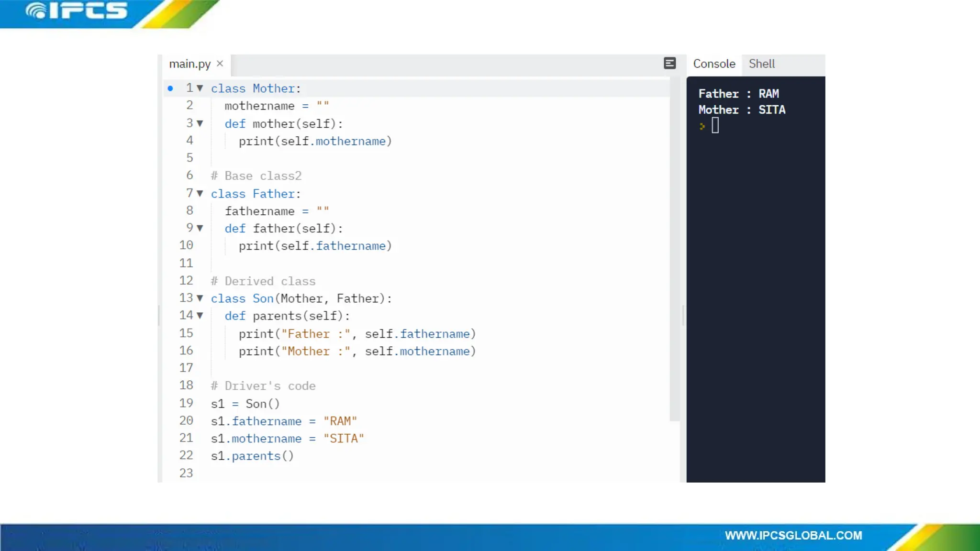Click the format document icon
Viewport: 980px width, 551px height.
tap(669, 63)
